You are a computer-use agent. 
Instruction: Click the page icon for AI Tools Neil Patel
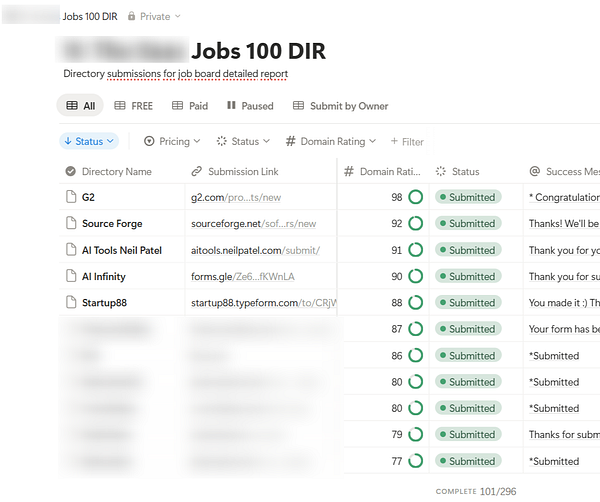tap(71, 250)
